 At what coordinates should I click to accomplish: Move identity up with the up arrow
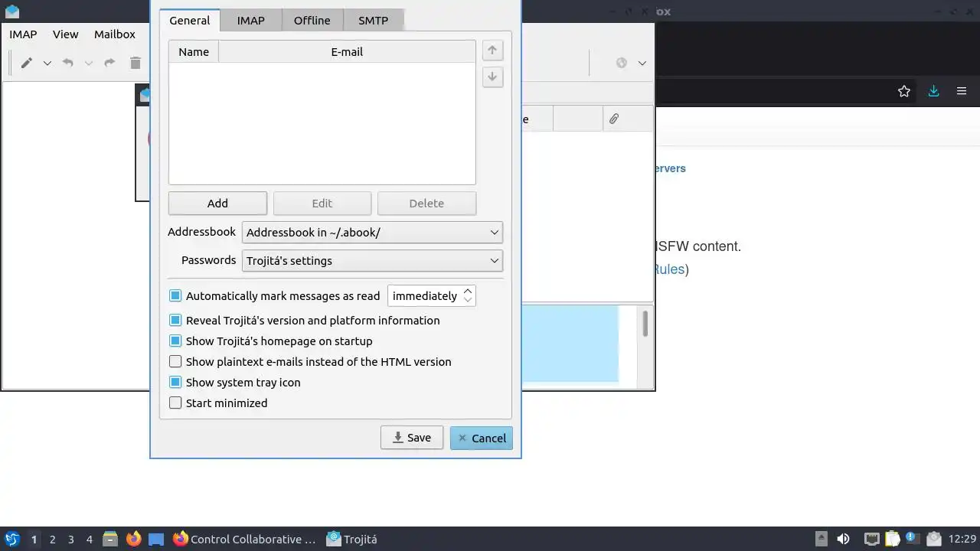(x=492, y=51)
